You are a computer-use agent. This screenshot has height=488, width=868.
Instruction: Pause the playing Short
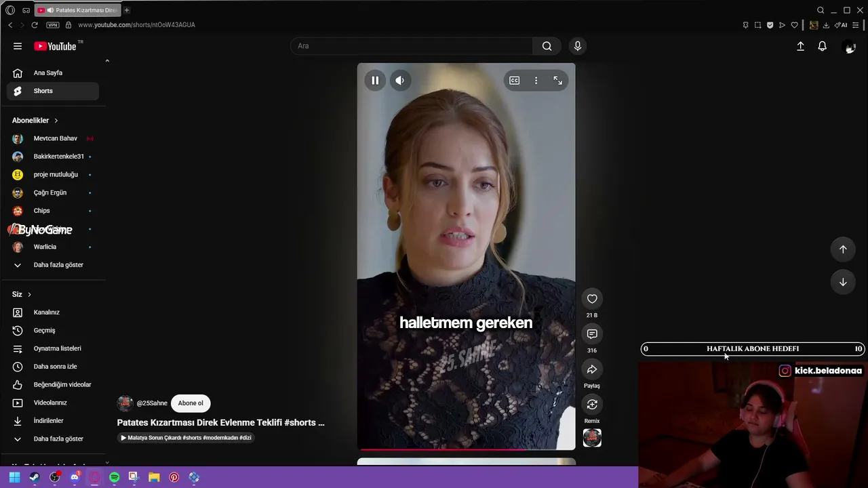(375, 81)
